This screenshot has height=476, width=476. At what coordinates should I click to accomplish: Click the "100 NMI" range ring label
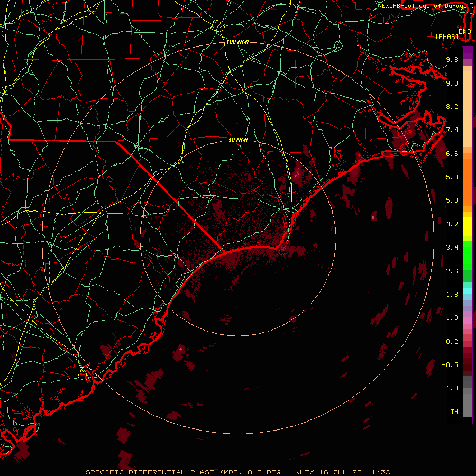coord(237,42)
